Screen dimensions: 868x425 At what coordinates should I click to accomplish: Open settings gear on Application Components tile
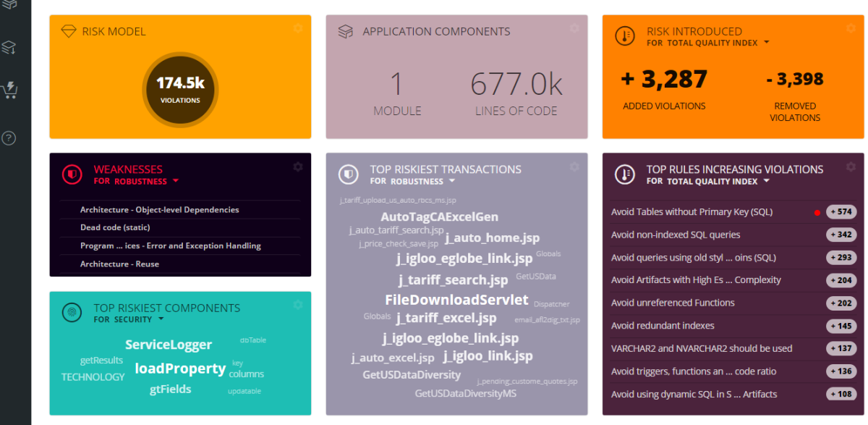click(574, 28)
